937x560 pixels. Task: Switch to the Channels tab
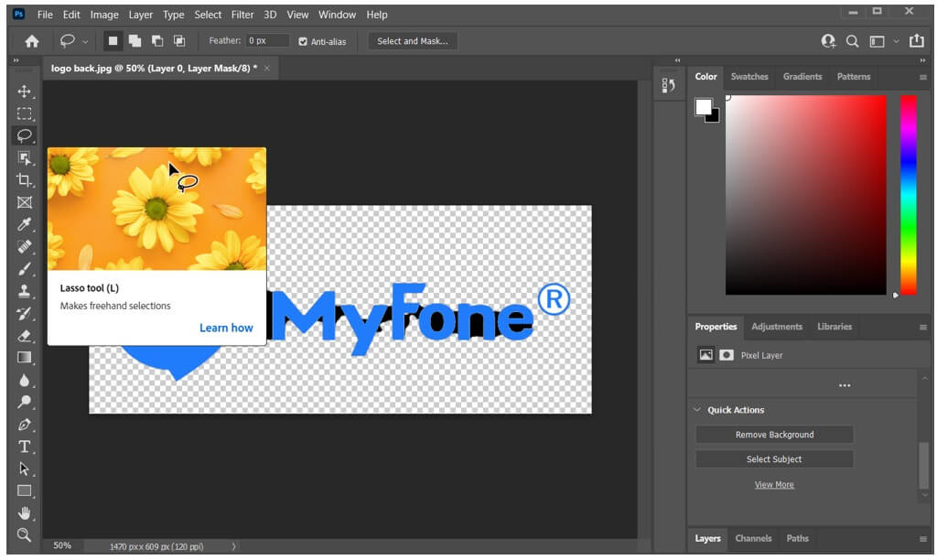pyautogui.click(x=753, y=539)
